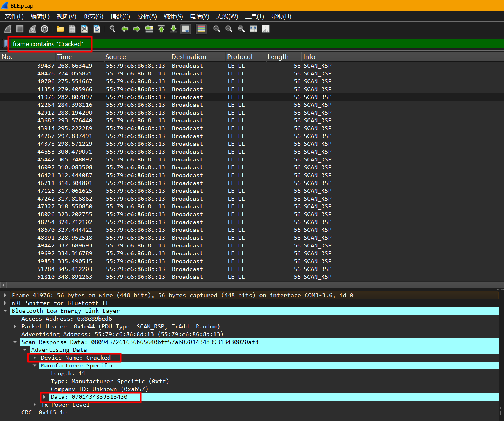Open a capture file via folder icon
This screenshot has height=421, width=504.
[60, 29]
